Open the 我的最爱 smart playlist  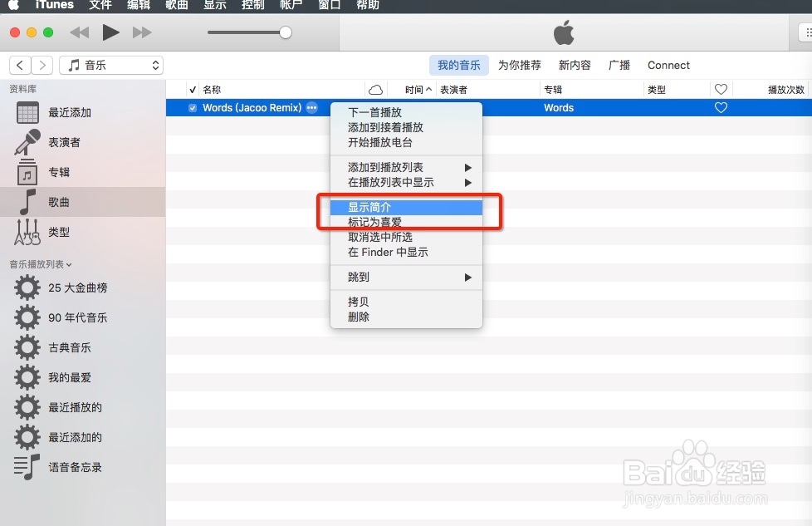83,377
